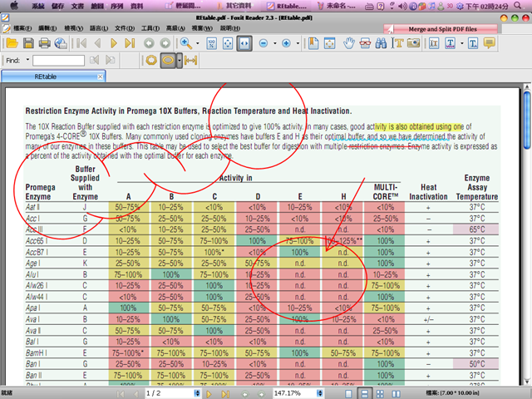Image resolution: width=532 pixels, height=399 pixels.
Task: Zoom in with the plus button
Action: click(286, 43)
